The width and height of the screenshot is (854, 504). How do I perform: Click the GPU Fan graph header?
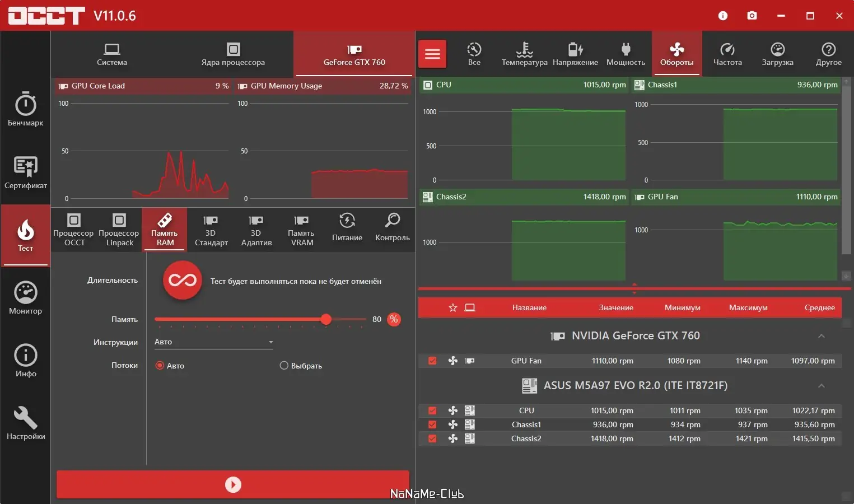click(x=736, y=197)
